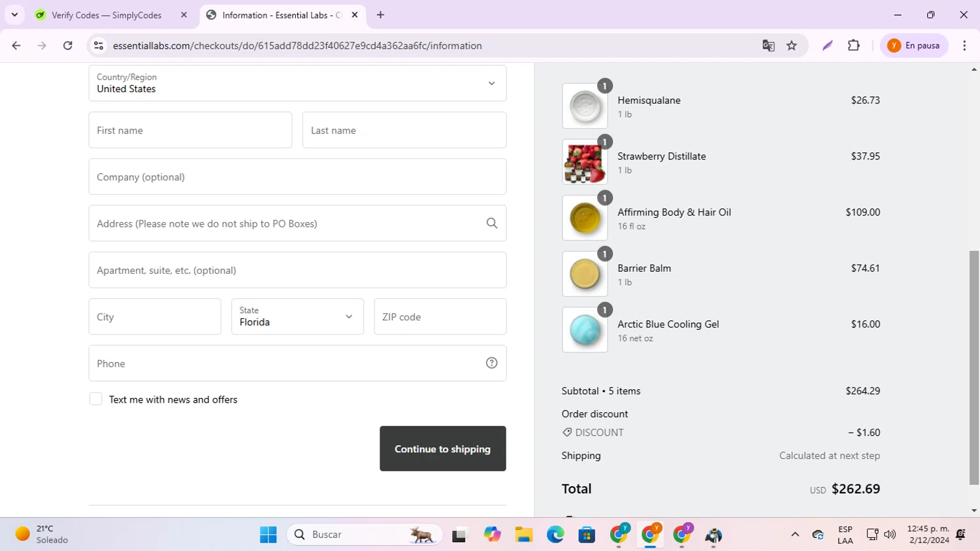Click the purple feather extension icon
The height and width of the screenshot is (551, 980).
tap(828, 46)
